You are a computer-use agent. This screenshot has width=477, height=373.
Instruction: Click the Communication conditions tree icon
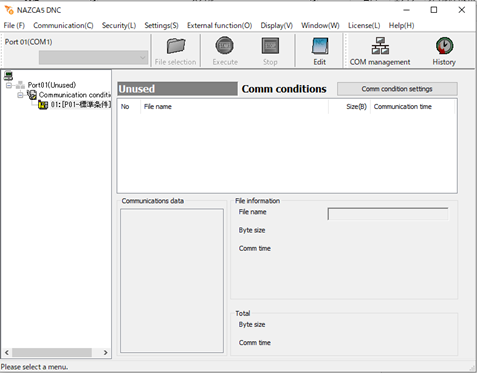pos(32,95)
